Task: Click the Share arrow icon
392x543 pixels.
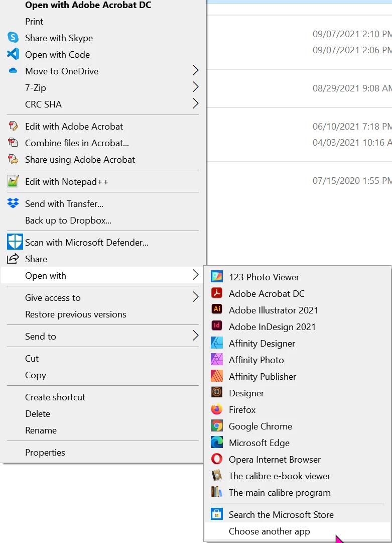Action: (x=13, y=258)
